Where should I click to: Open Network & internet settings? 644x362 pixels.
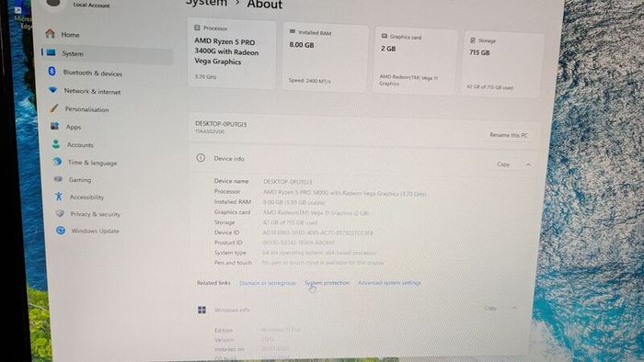click(x=92, y=92)
